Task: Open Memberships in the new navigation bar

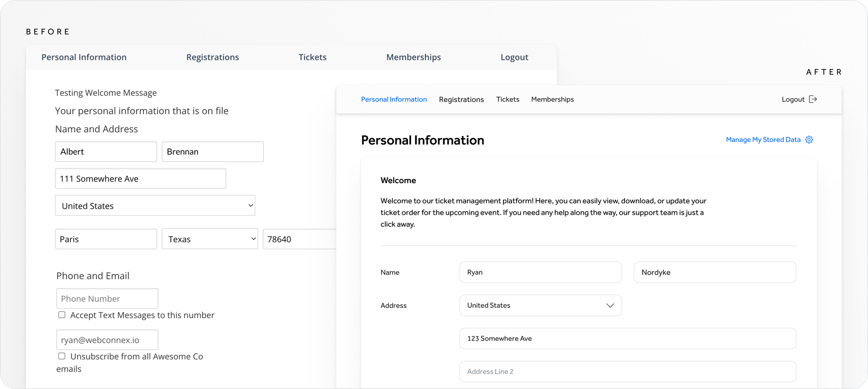Action: [x=552, y=99]
